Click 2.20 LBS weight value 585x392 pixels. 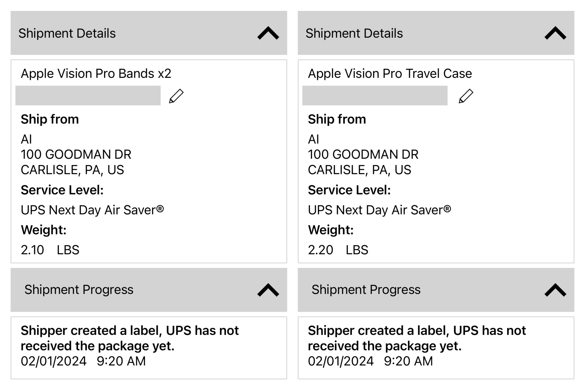[x=338, y=250]
